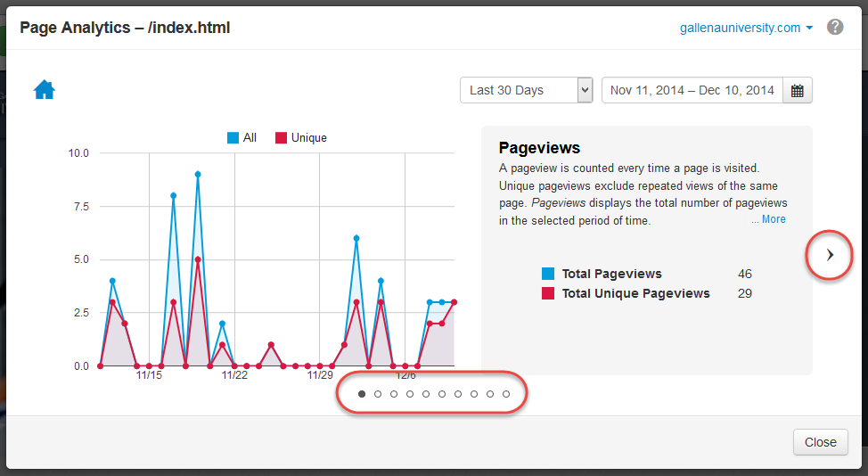Screen dimensions: 868x476
Task: Click the 7.5 y-axis label
Action: [x=81, y=207]
